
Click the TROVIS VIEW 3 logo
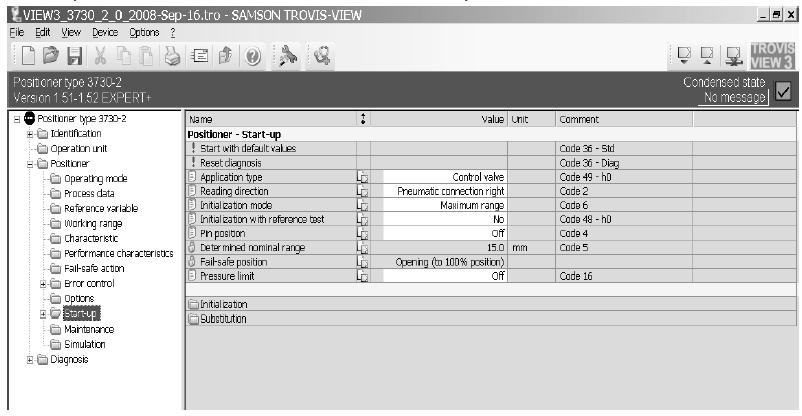(772, 55)
